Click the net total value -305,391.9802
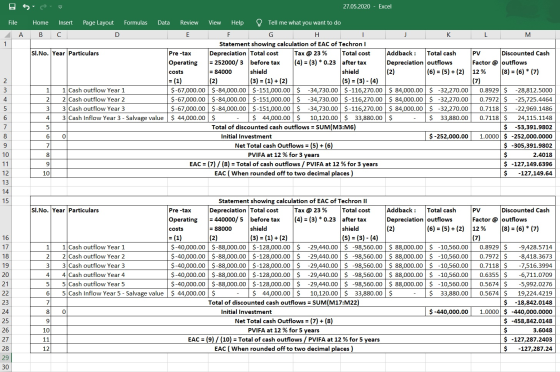The width and height of the screenshot is (560, 372). click(x=528, y=145)
